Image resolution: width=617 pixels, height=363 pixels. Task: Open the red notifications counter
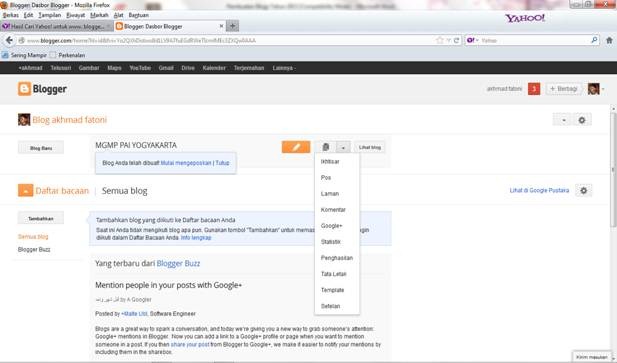[x=534, y=89]
